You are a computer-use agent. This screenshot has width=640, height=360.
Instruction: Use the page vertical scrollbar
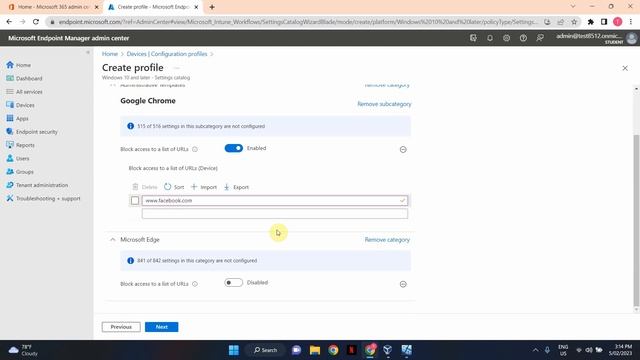point(636,220)
